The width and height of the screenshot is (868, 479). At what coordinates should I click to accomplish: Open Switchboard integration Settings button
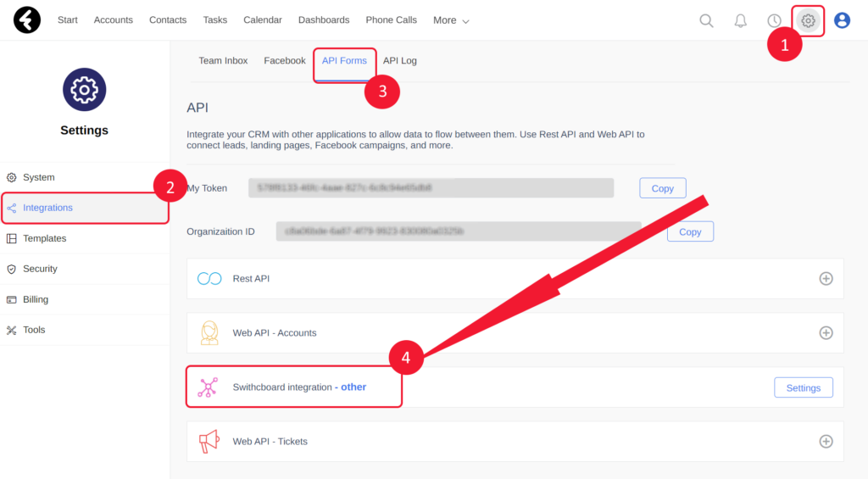click(x=803, y=387)
